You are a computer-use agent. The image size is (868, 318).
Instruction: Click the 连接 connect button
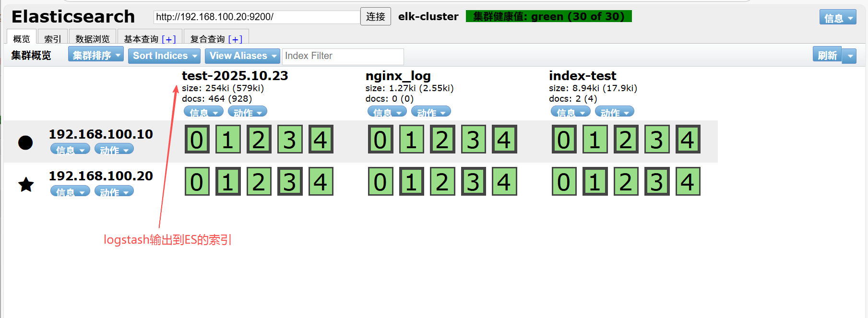pos(376,16)
